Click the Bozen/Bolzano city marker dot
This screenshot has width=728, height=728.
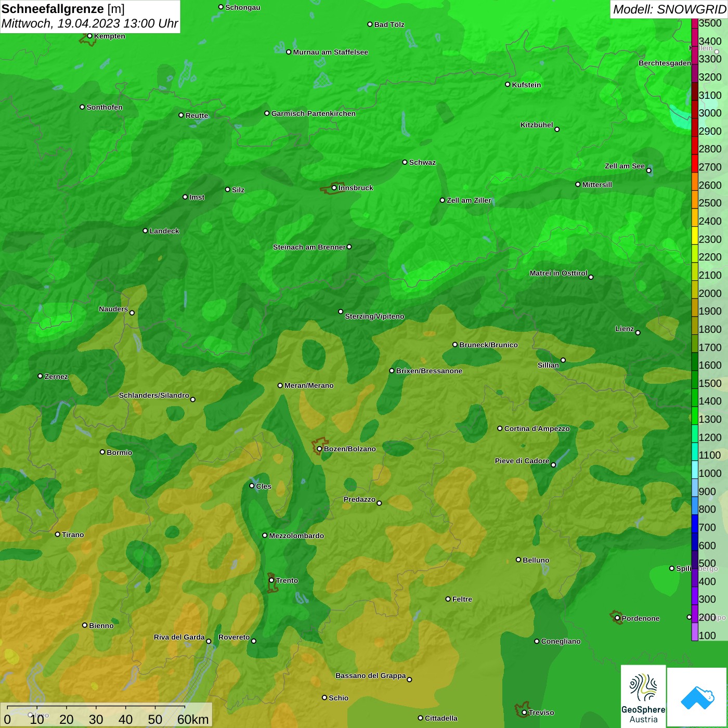click(319, 449)
